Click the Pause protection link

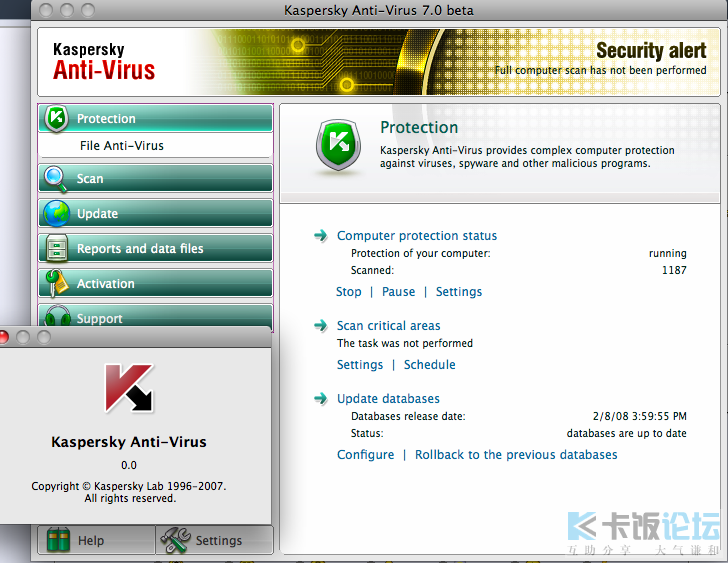coord(398,291)
